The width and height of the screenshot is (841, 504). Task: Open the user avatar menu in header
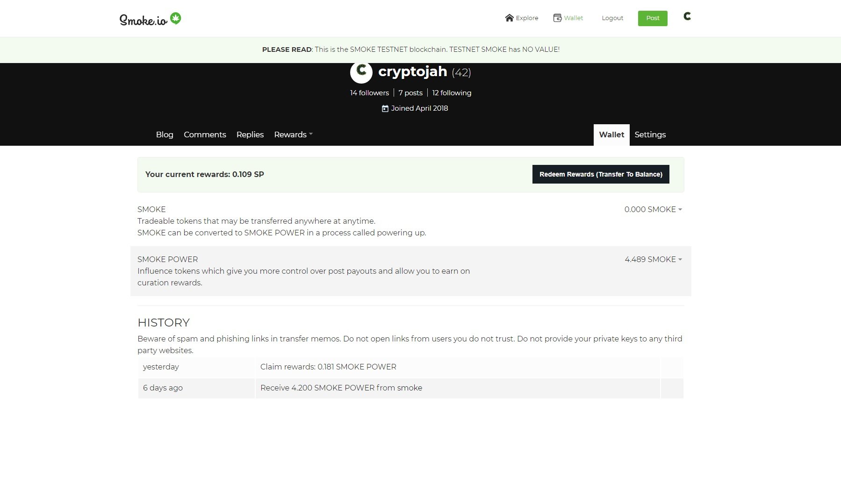click(687, 16)
